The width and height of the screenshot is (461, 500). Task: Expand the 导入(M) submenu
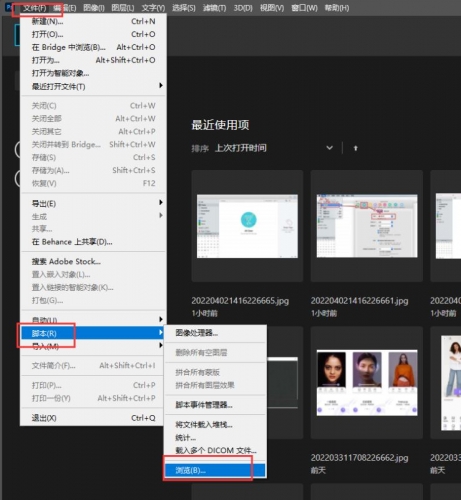pyautogui.click(x=93, y=346)
